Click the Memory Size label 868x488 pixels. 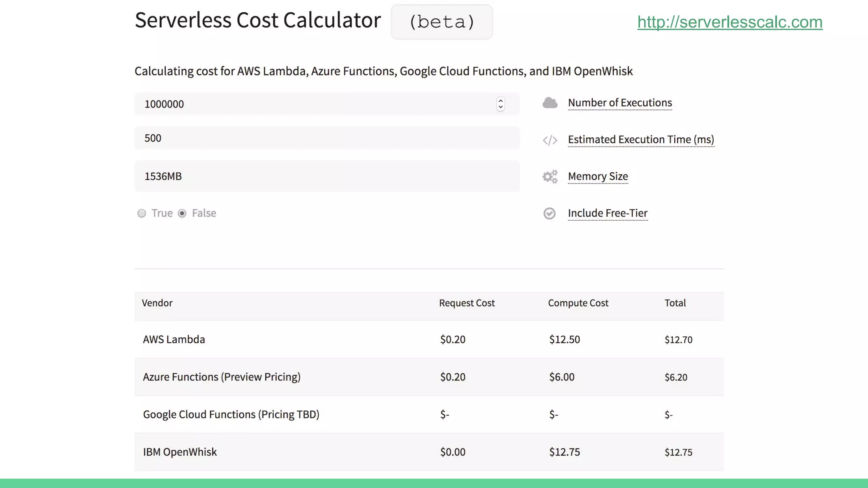click(x=598, y=177)
